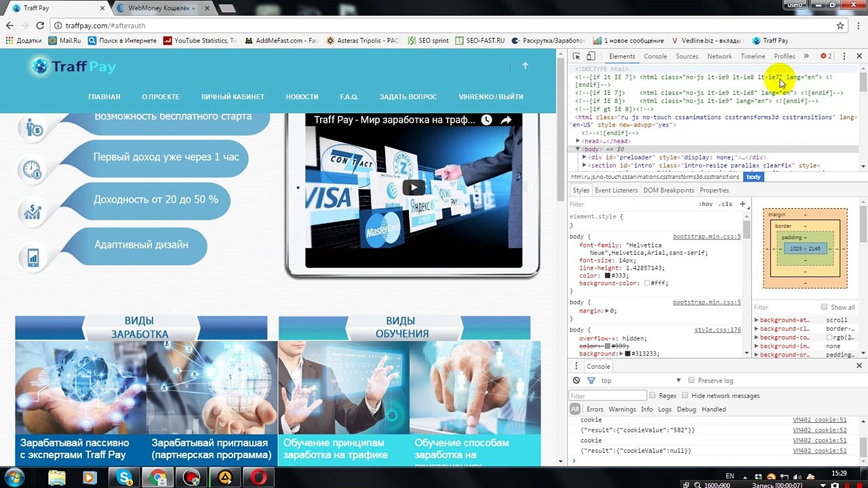Show more DevTools tabs chevron

(x=806, y=56)
